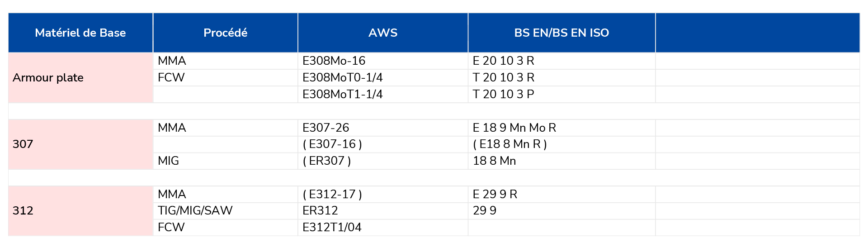Click the E308Mo-16 cell
This screenshot has height=248, width=868.
[383, 61]
